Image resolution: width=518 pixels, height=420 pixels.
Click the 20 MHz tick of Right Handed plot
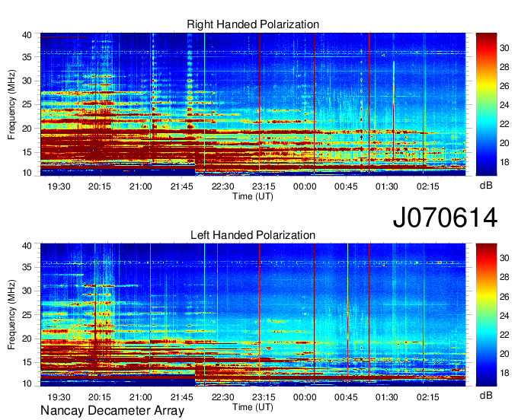point(27,129)
